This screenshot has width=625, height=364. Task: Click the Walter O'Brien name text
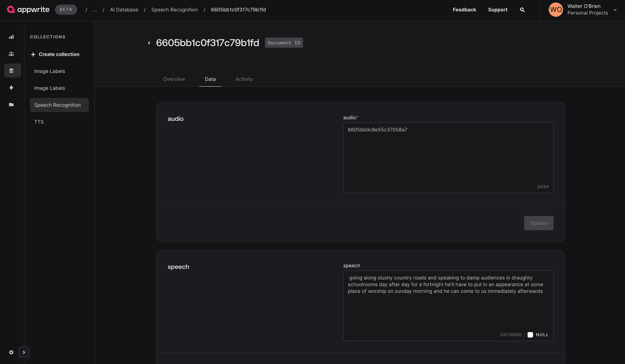coord(584,6)
